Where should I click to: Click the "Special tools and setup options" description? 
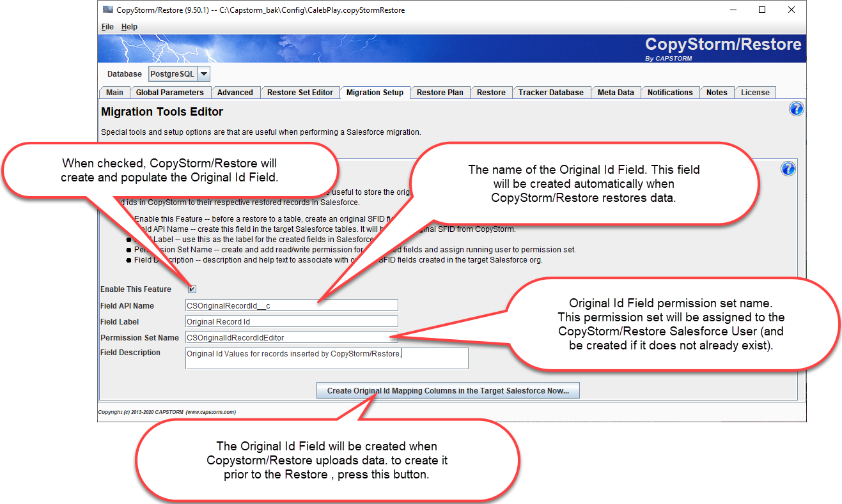[261, 132]
